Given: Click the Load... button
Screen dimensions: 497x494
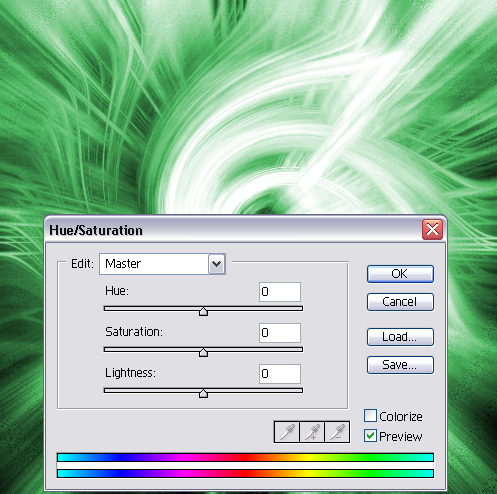Looking at the screenshot, I should (x=400, y=337).
